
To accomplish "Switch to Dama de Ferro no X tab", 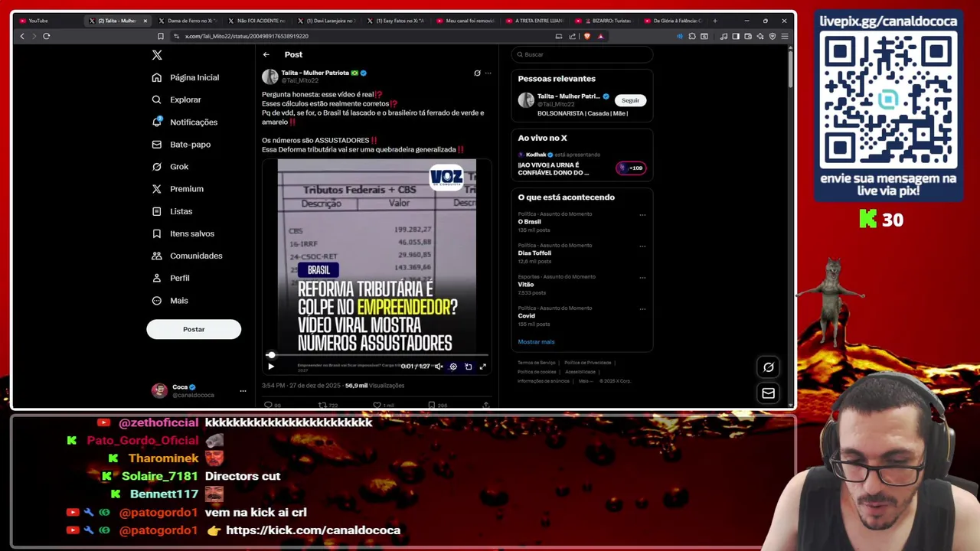I will point(188,21).
